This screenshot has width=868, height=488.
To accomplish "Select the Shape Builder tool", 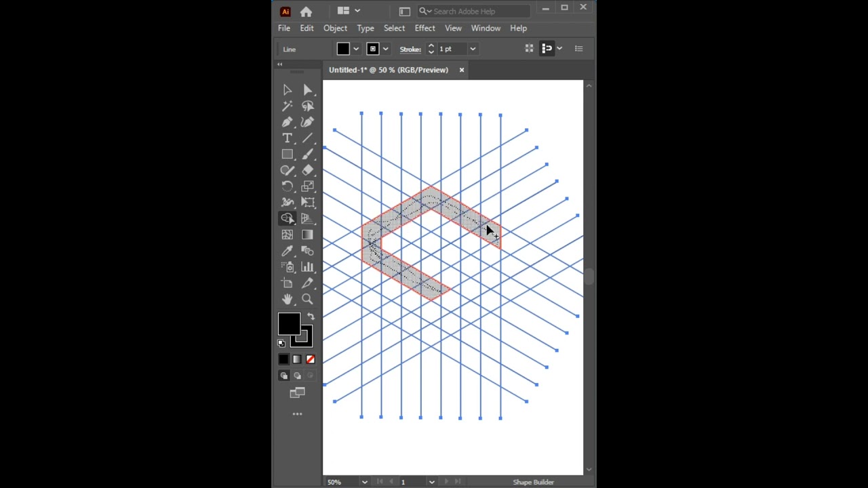I will pos(288,218).
